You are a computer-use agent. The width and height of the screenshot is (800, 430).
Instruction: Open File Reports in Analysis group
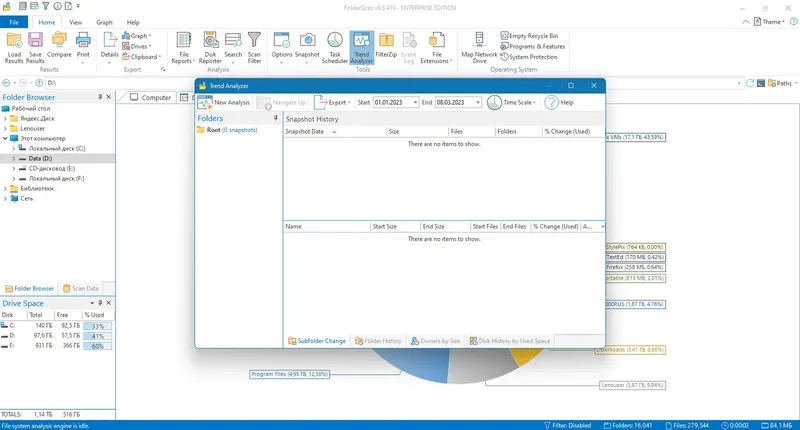coord(184,47)
